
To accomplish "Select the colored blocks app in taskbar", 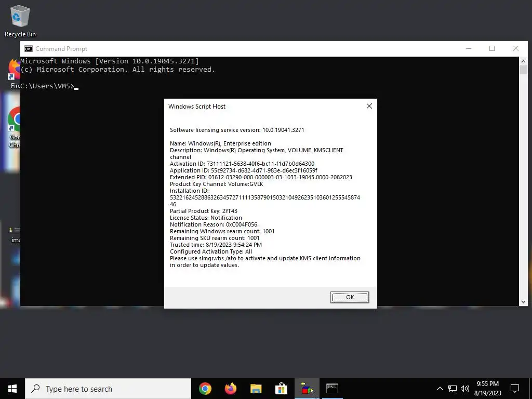I will [307, 389].
